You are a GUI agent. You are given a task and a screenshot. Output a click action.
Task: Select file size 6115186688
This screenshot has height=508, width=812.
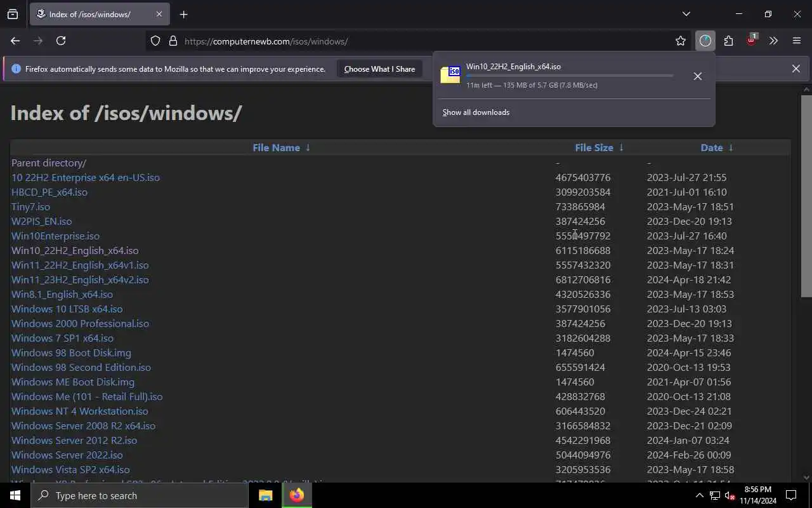click(x=583, y=251)
